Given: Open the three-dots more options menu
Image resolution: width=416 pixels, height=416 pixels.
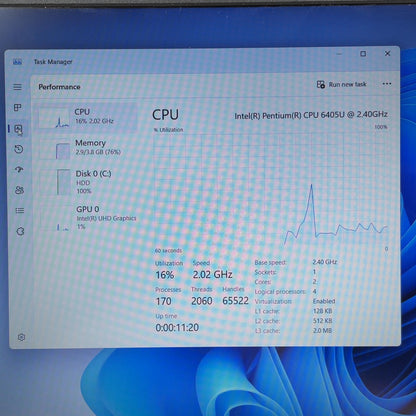Looking at the screenshot, I should tap(387, 84).
